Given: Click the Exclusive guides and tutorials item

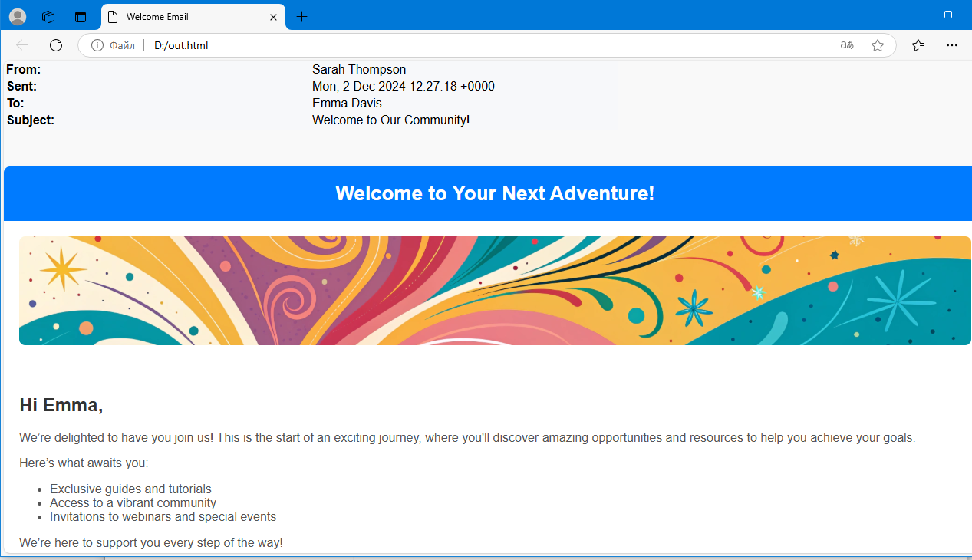Looking at the screenshot, I should (130, 489).
